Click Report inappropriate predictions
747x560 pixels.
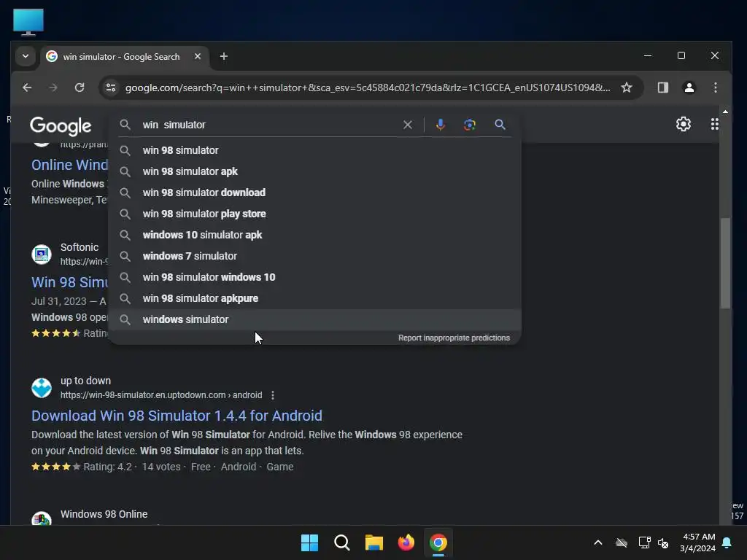[x=454, y=338]
